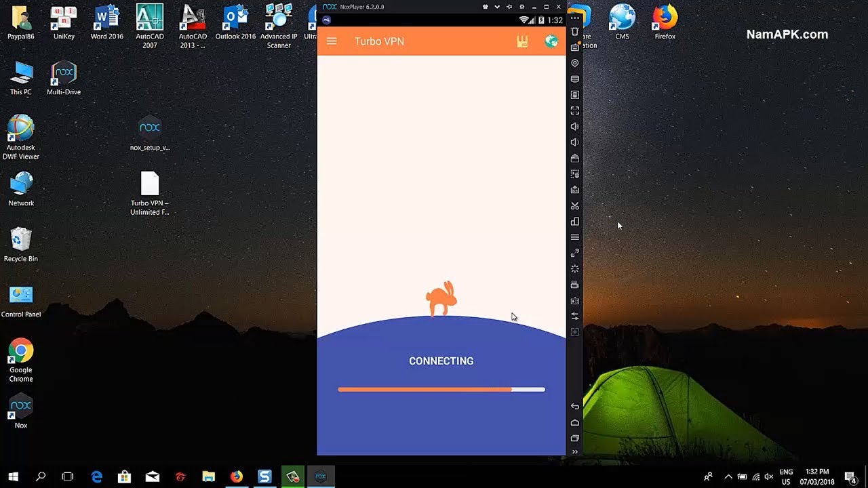The image size is (868, 488).
Task: Open the toolbox icon in Nox sidebar
Action: tap(575, 158)
